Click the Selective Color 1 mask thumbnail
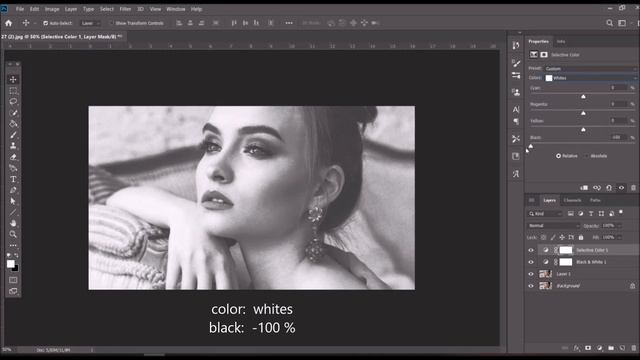This screenshot has height=360, width=640. [x=566, y=250]
